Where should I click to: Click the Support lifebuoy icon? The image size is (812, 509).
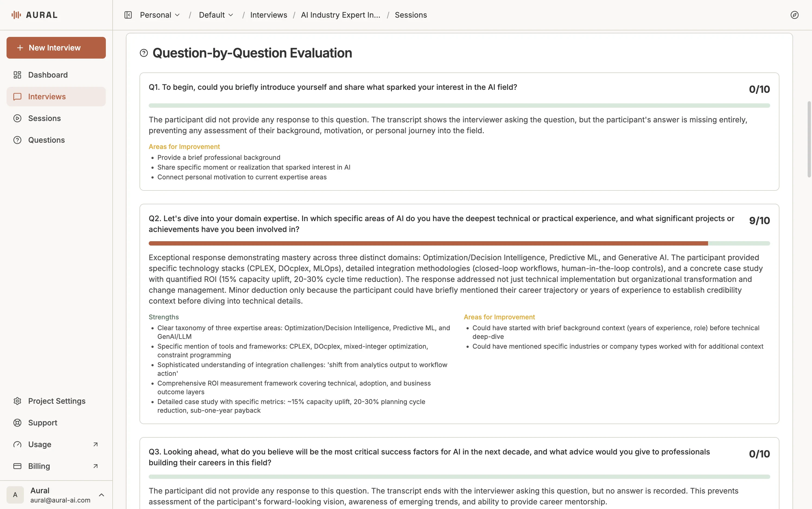click(17, 423)
